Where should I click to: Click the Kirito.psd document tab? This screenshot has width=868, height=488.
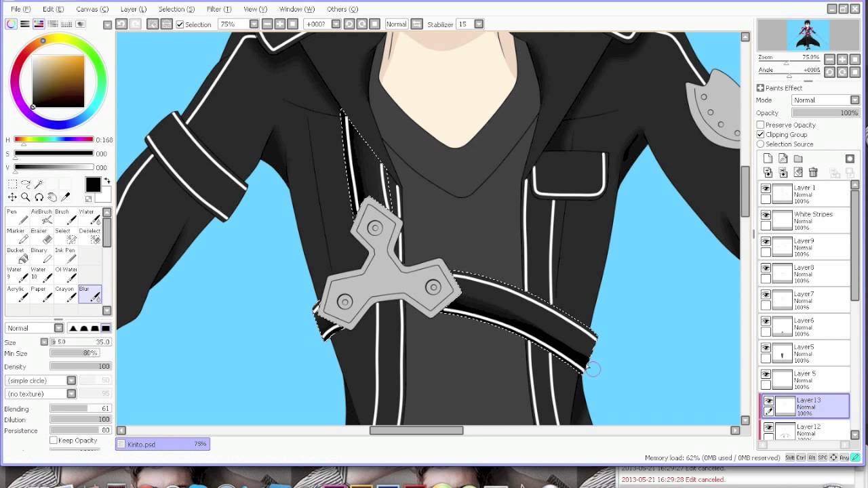pyautogui.click(x=163, y=444)
